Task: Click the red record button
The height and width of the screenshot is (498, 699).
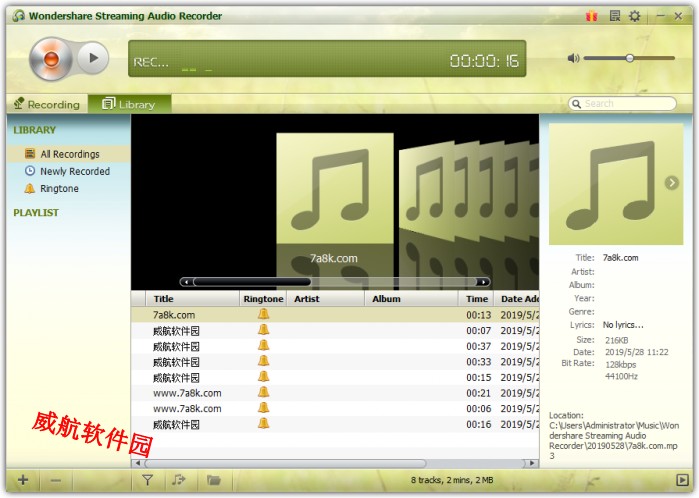Action: coord(51,58)
